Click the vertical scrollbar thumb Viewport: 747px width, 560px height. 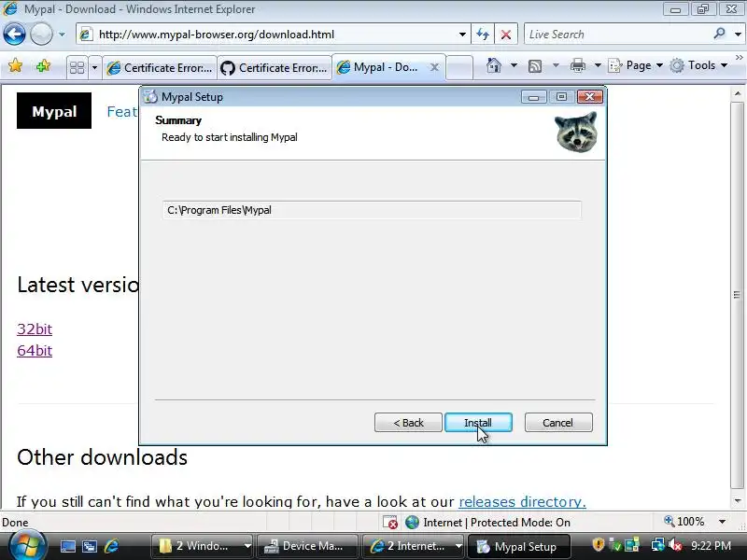[x=738, y=295]
